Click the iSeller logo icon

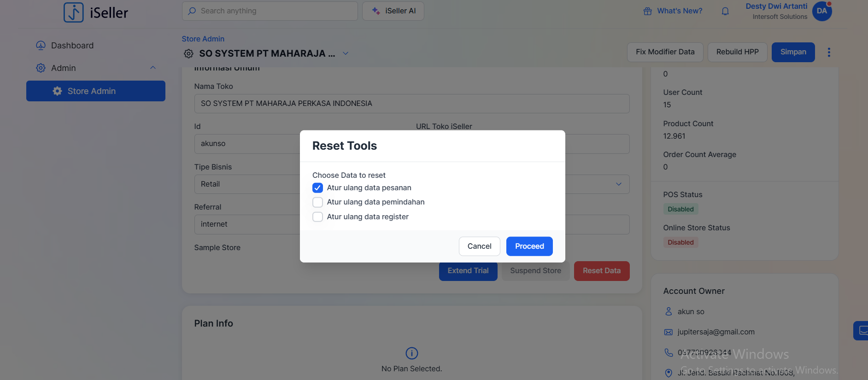[x=74, y=12]
